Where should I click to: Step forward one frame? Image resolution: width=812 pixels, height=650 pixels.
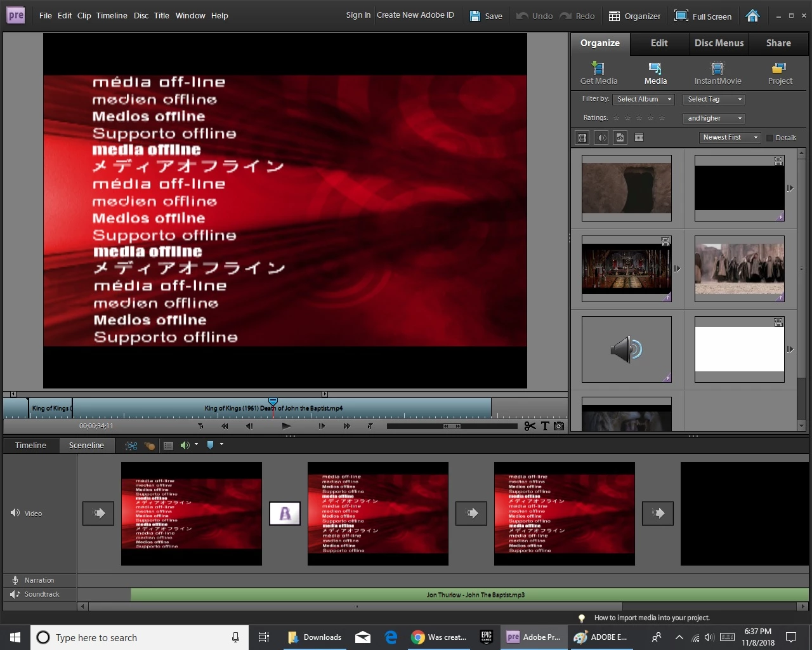[x=322, y=426]
